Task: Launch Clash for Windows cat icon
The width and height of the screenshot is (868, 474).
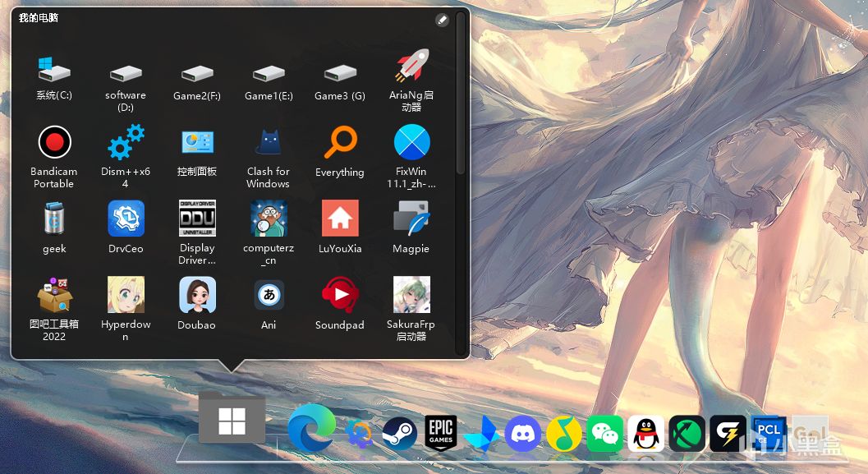Action: [x=269, y=142]
